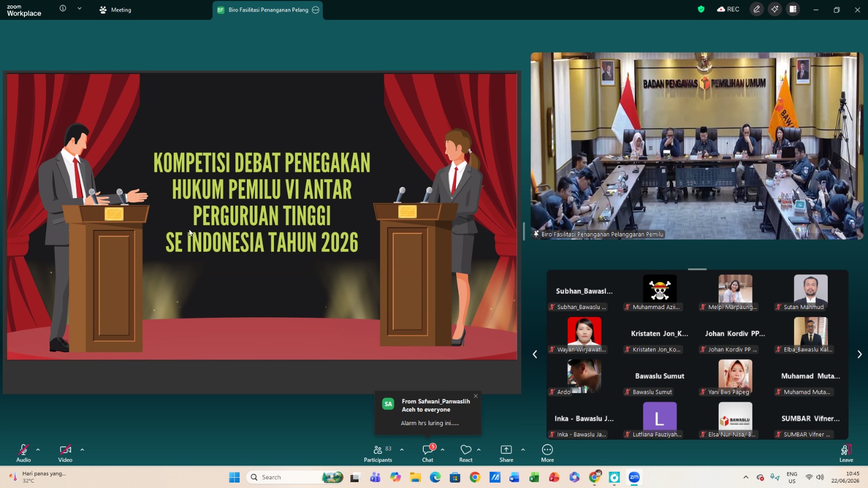The image size is (868, 488).
Task: Expand reactions options arrow
Action: pyautogui.click(x=478, y=450)
